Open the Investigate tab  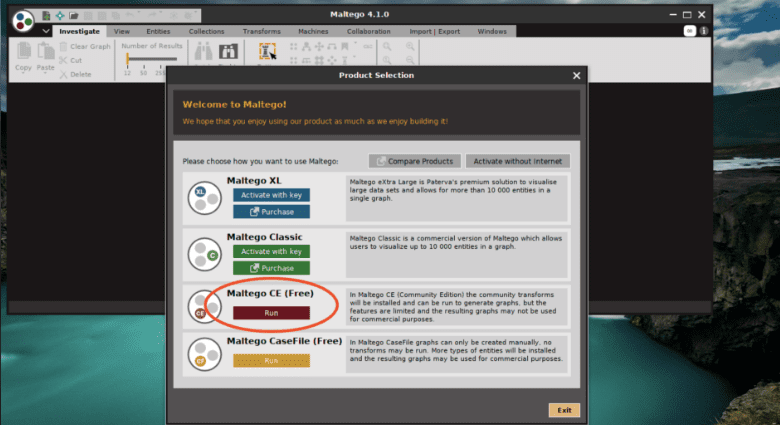79,31
